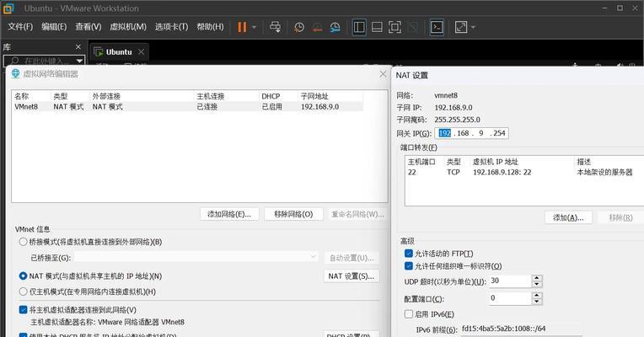The height and width of the screenshot is (337, 644).
Task: Select the 仅主机模式 radio button
Action: pos(23,292)
